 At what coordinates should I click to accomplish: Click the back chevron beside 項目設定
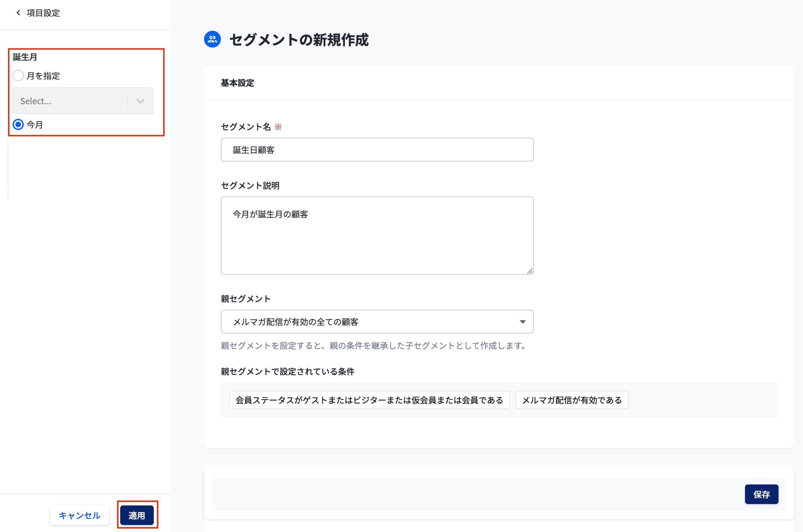[18, 13]
